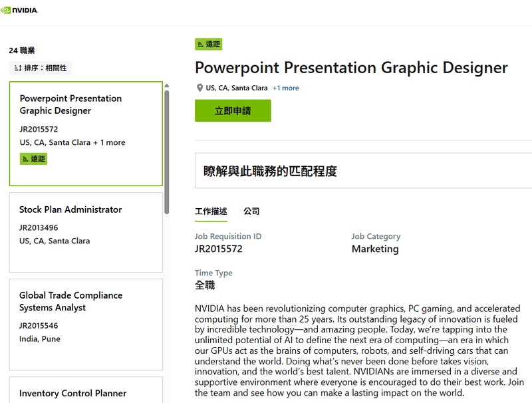This screenshot has width=532, height=403.
Task: Click the remote badge above job title
Action: tap(208, 44)
